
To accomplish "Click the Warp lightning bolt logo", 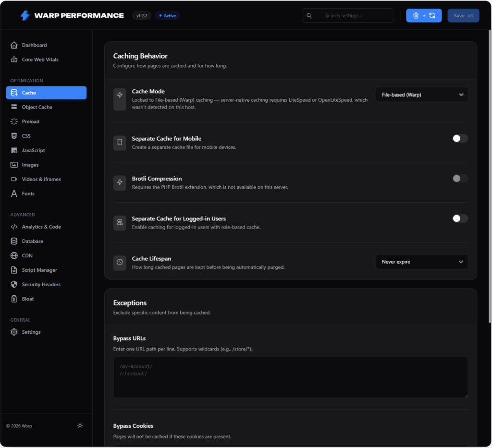I will click(x=25, y=15).
